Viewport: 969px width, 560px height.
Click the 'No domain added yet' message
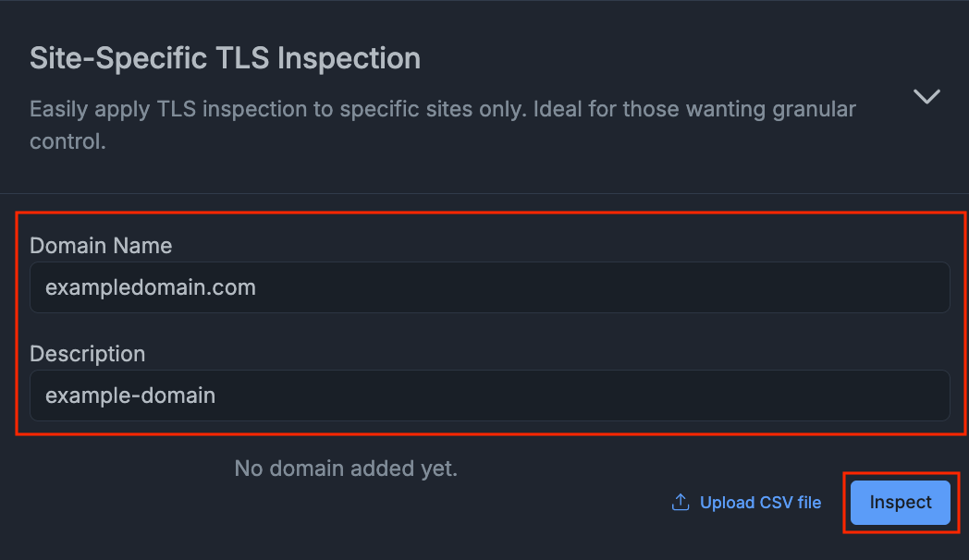[345, 469]
